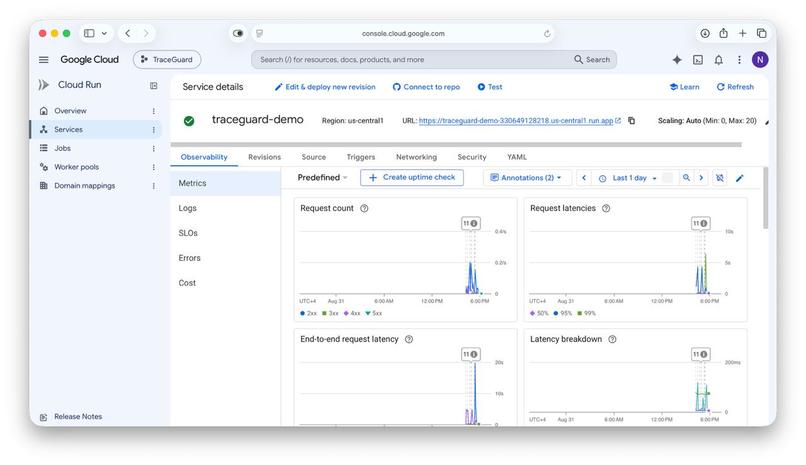806x465 pixels.
Task: Refresh the service details
Action: point(735,87)
